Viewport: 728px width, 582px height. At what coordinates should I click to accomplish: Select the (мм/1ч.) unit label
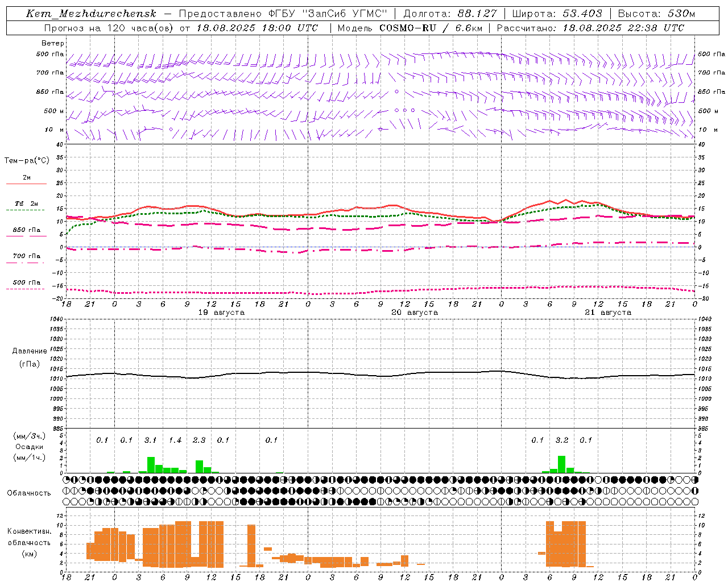[x=29, y=458]
